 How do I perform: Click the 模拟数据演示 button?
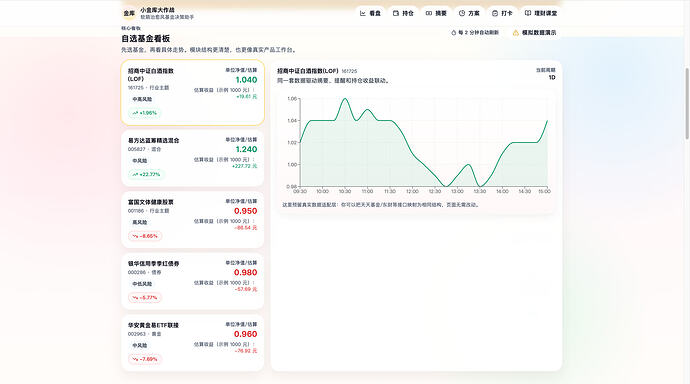534,33
